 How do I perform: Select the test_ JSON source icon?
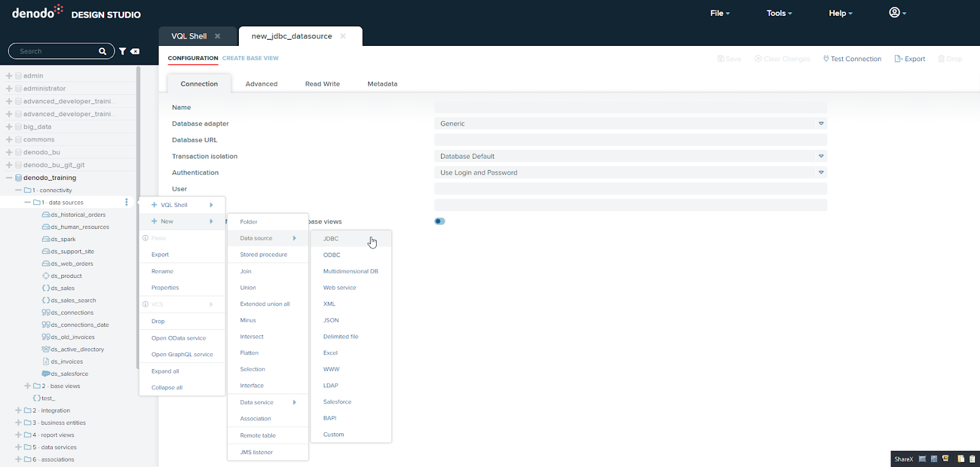point(37,398)
